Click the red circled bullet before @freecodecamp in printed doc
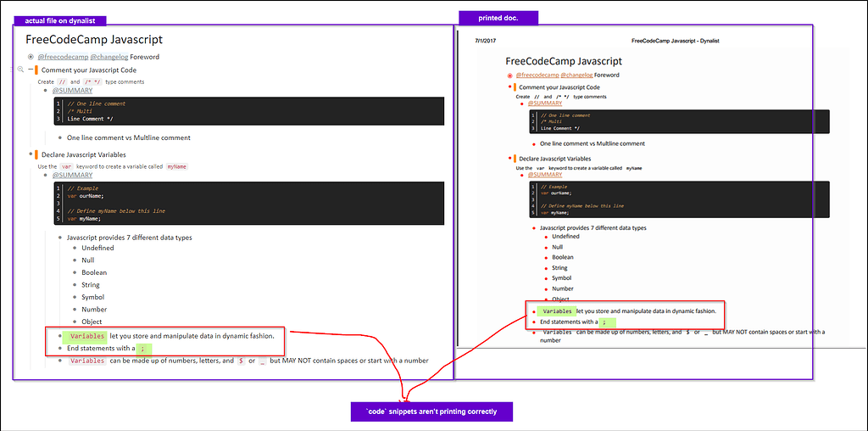Screen dimensions: 868x431 pos(509,76)
